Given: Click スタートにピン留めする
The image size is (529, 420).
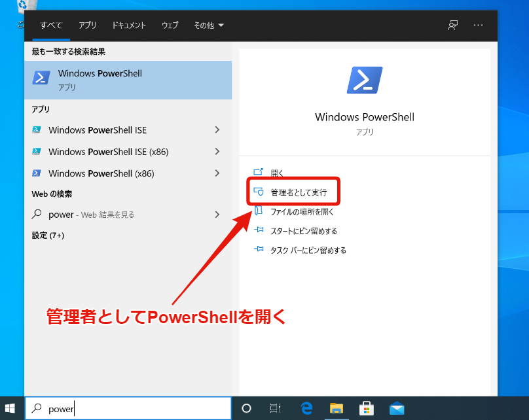Looking at the screenshot, I should click(x=304, y=231).
